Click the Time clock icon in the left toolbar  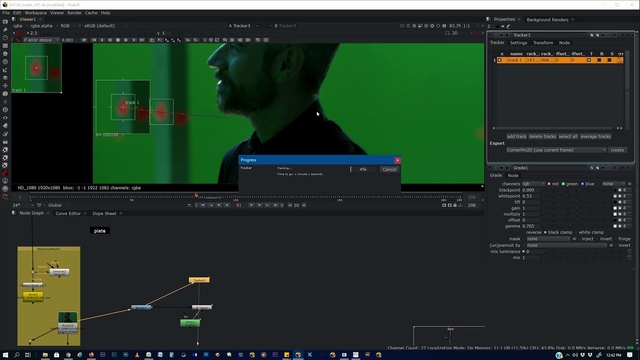click(x=5, y=38)
